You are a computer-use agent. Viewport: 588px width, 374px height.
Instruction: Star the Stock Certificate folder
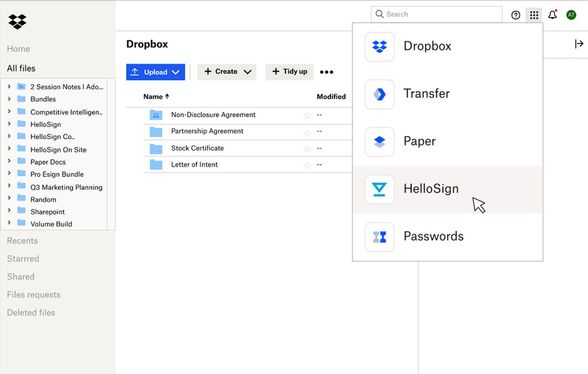point(307,148)
